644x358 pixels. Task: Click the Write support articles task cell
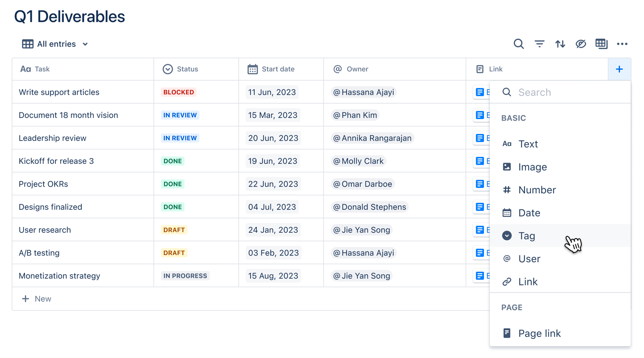pyautogui.click(x=83, y=92)
